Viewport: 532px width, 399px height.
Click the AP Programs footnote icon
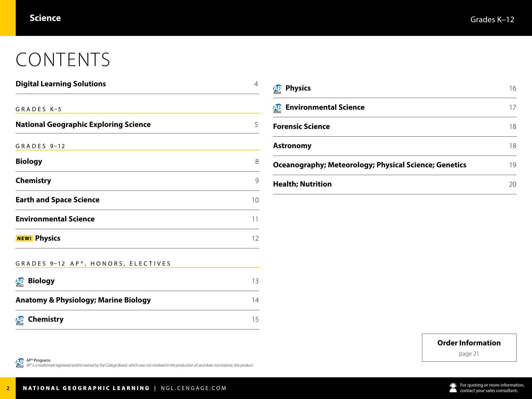[20, 363]
